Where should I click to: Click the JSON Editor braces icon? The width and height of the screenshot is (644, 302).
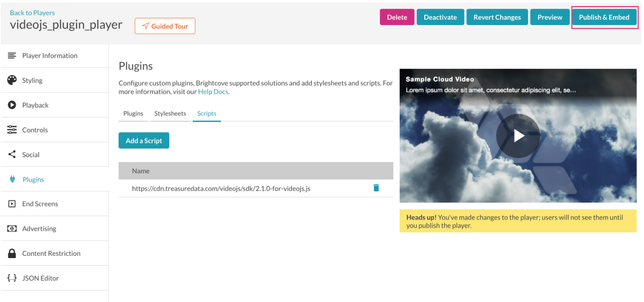pyautogui.click(x=12, y=278)
